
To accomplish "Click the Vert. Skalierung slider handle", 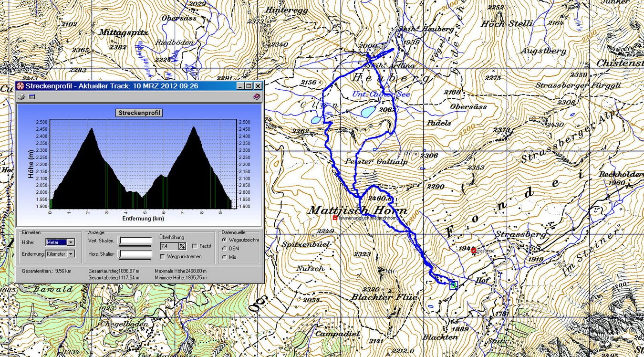I will pyautogui.click(x=120, y=241).
